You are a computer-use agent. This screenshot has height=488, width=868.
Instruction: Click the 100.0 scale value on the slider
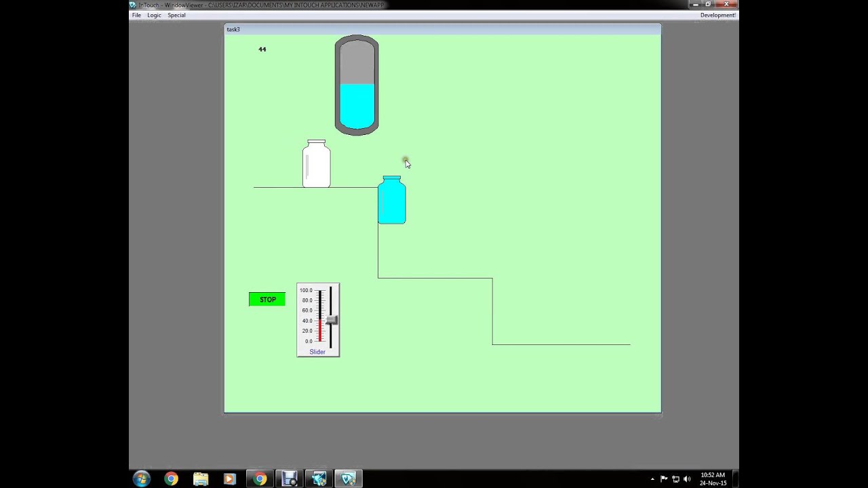306,290
